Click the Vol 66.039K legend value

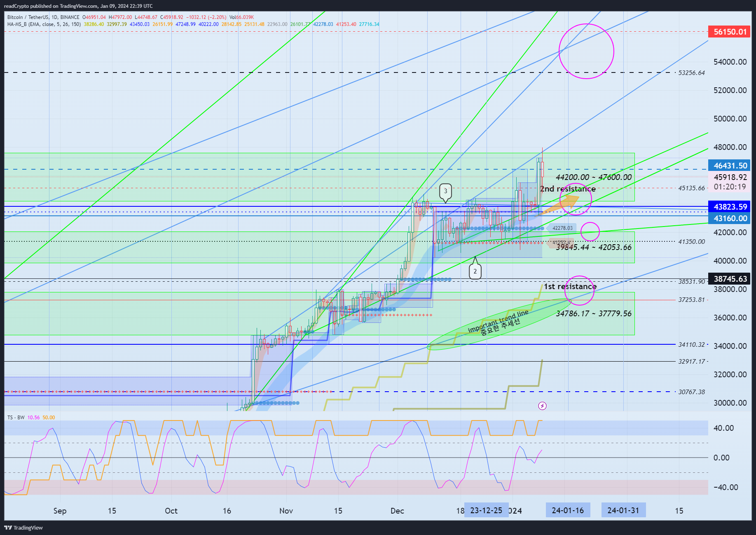241,17
